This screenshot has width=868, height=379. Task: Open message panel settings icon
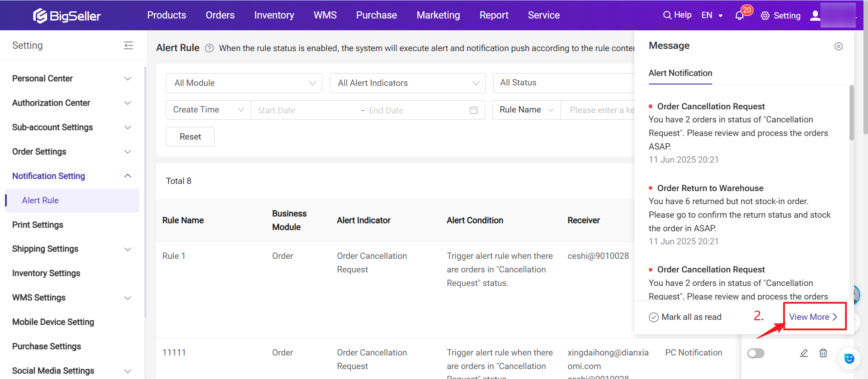pyautogui.click(x=839, y=46)
